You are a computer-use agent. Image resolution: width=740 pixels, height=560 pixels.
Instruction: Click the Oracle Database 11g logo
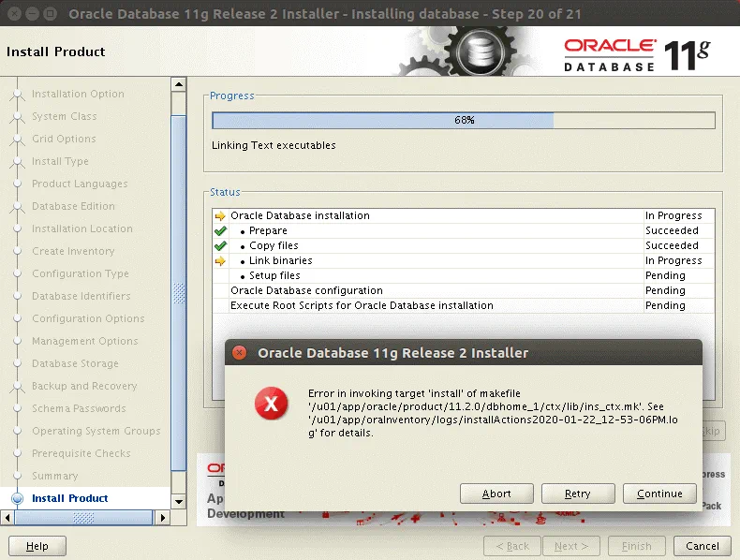tap(637, 54)
